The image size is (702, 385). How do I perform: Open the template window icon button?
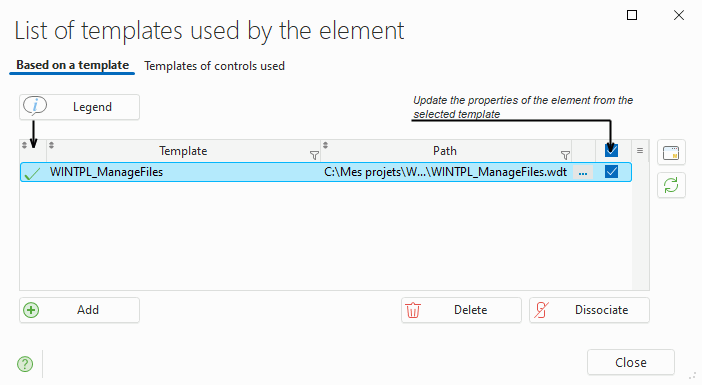click(x=671, y=153)
